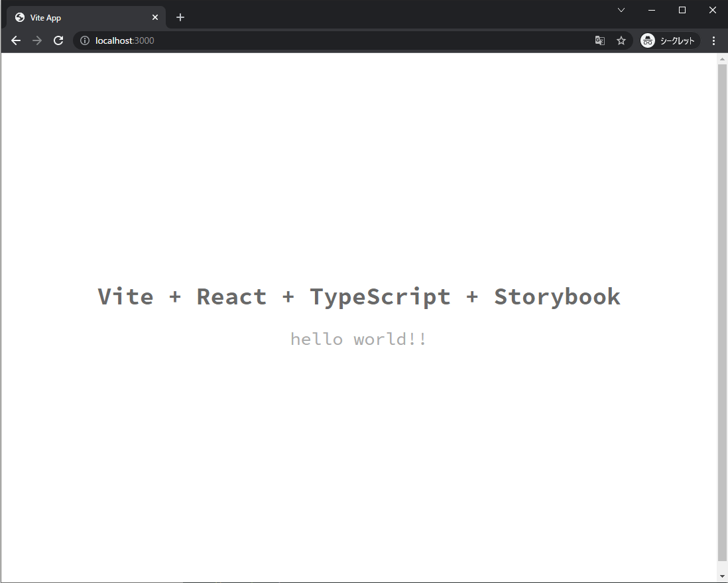Open the translate page icon
Screen dimensions: 728x583
600,41
